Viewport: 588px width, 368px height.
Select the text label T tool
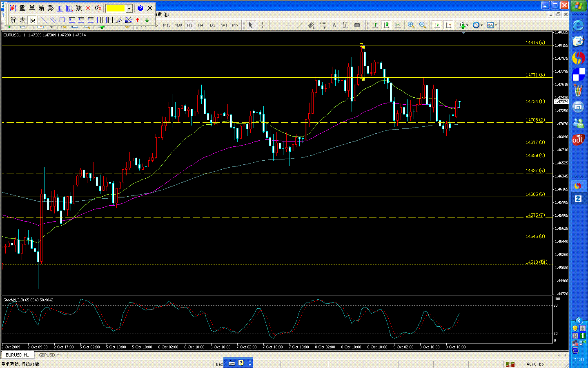click(345, 25)
